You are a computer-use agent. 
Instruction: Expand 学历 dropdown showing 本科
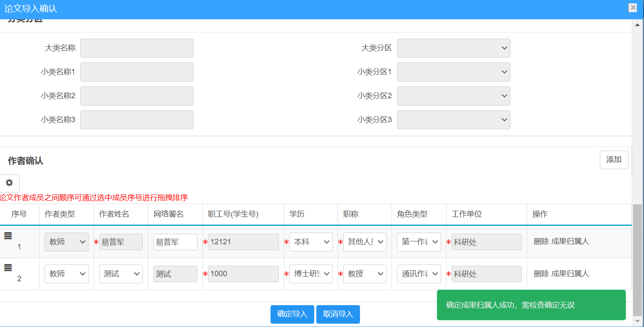point(311,242)
